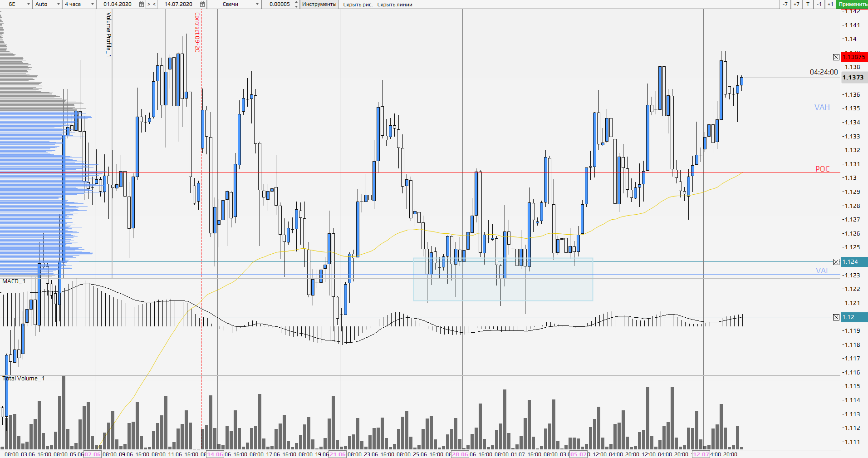
Task: Toggle lines visibility with Скрыть линии
Action: point(395,5)
